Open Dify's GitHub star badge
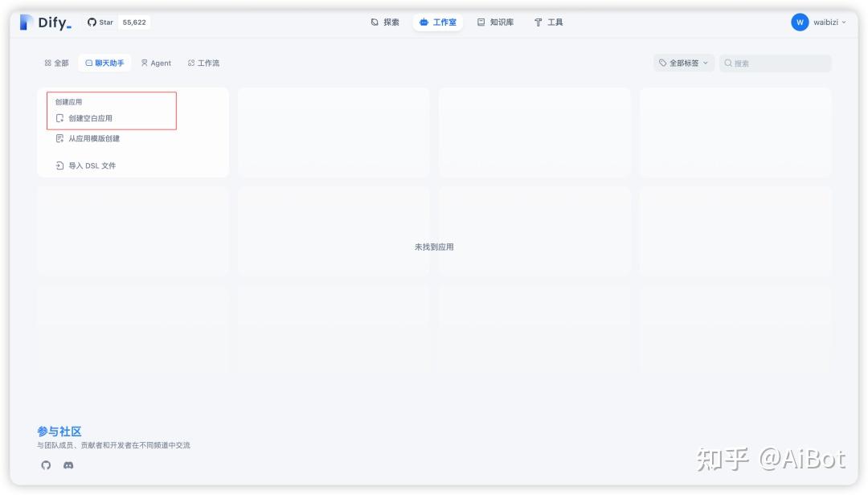The width and height of the screenshot is (868, 495). 118,22
